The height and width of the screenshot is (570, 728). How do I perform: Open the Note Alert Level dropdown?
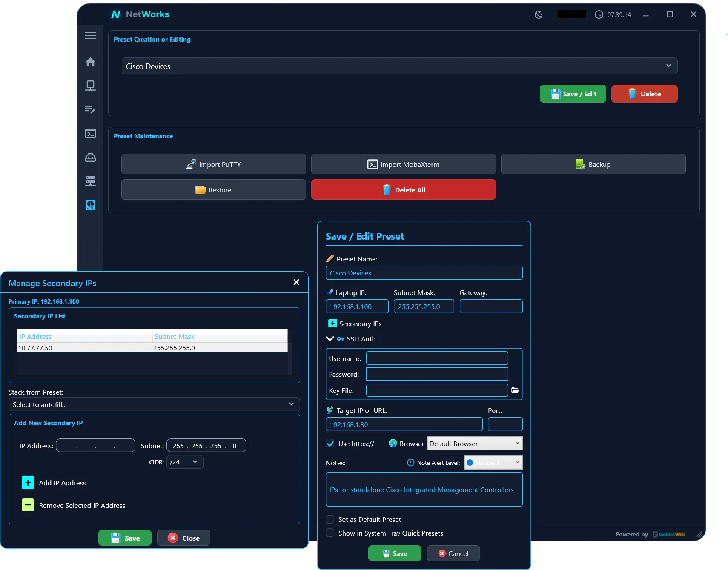pyautogui.click(x=493, y=463)
